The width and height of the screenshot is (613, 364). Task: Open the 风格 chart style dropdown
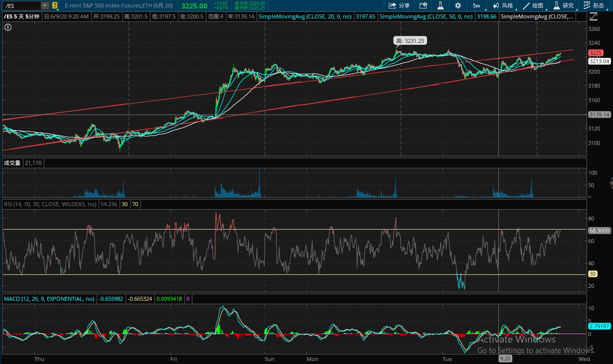[502, 5]
